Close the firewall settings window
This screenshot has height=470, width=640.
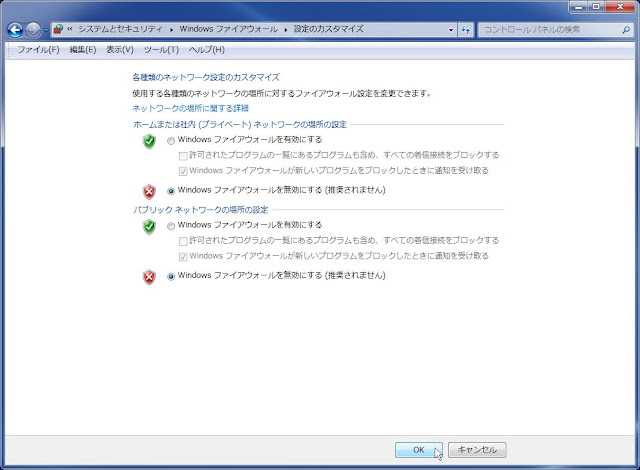[620, 7]
